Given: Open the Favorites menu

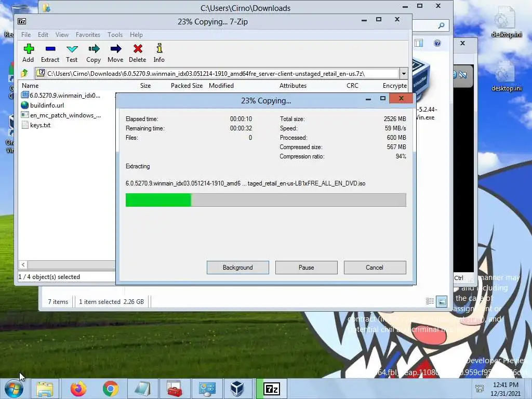Looking at the screenshot, I should [x=88, y=35].
